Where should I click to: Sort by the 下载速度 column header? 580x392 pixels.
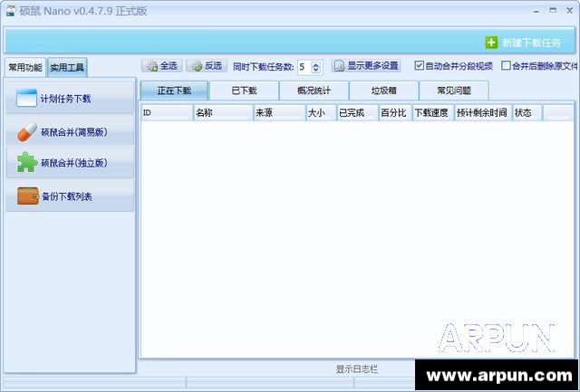tap(433, 112)
